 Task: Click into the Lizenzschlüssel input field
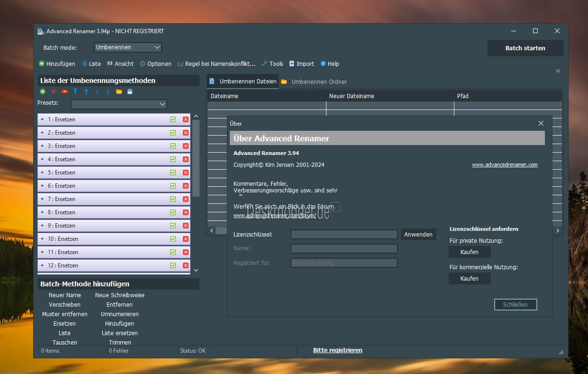pyautogui.click(x=344, y=234)
